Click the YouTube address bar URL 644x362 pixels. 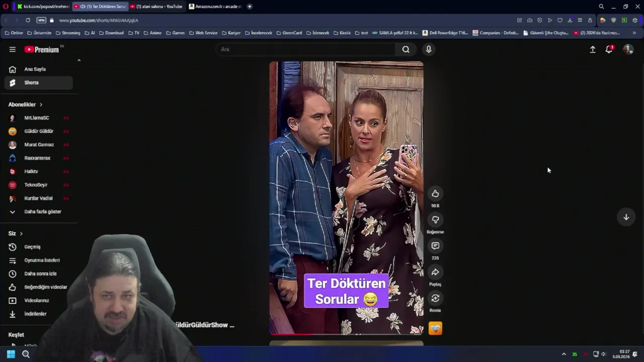tap(99, 20)
